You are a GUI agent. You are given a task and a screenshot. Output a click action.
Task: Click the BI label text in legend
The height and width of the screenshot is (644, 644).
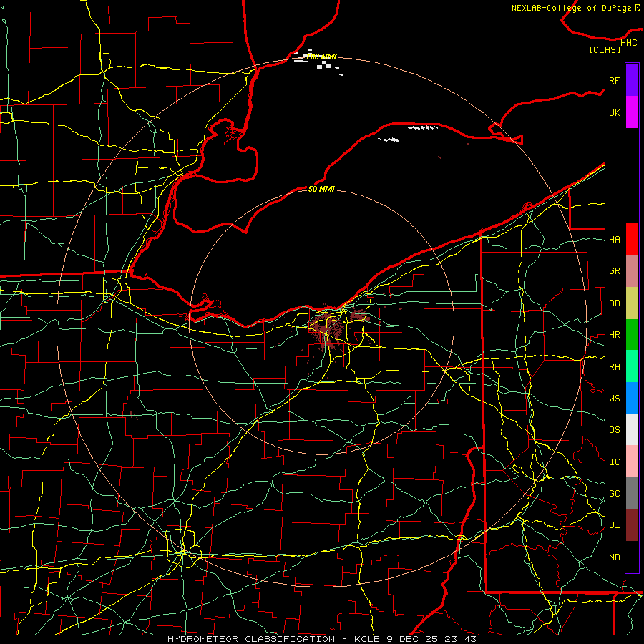tap(615, 525)
